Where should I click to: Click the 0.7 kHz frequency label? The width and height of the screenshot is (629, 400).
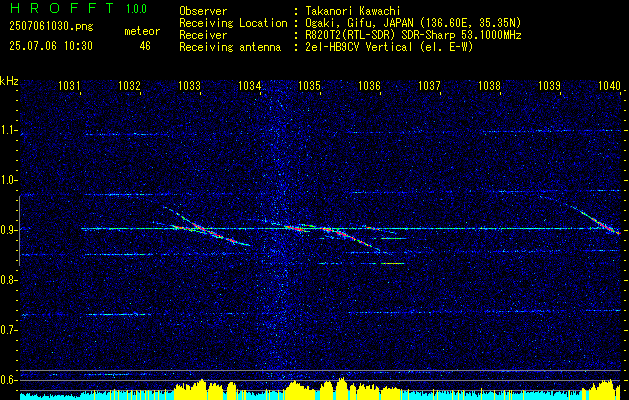[9, 330]
